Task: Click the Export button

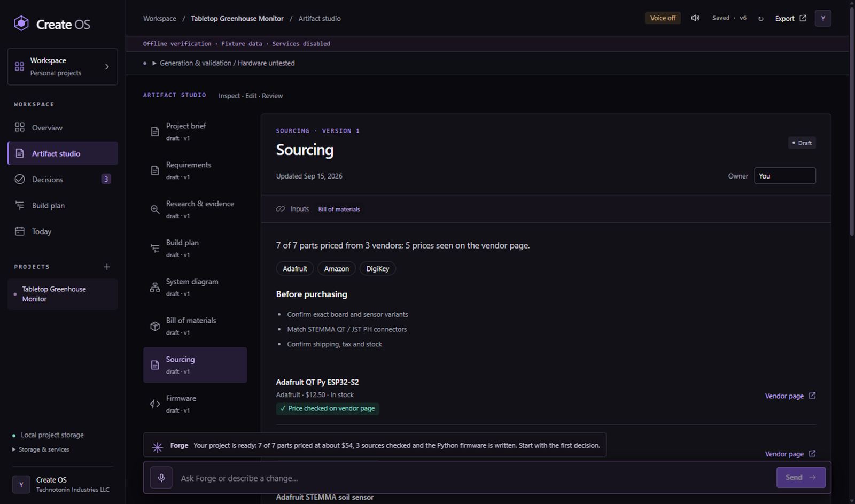Action: tap(790, 18)
